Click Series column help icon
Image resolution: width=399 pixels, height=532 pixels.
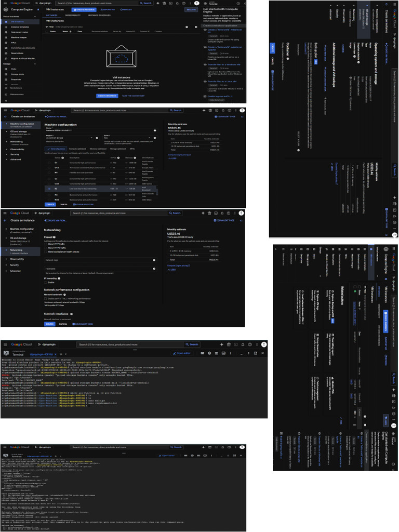pos(62,158)
